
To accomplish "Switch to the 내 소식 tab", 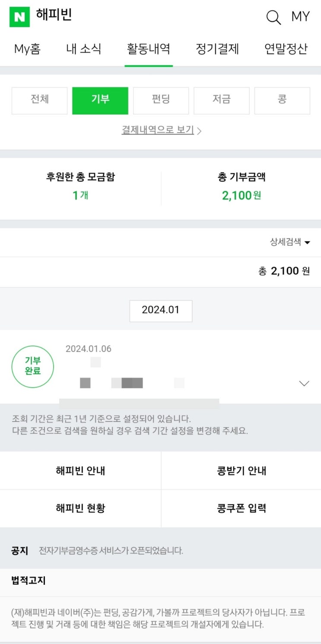I will coord(83,49).
